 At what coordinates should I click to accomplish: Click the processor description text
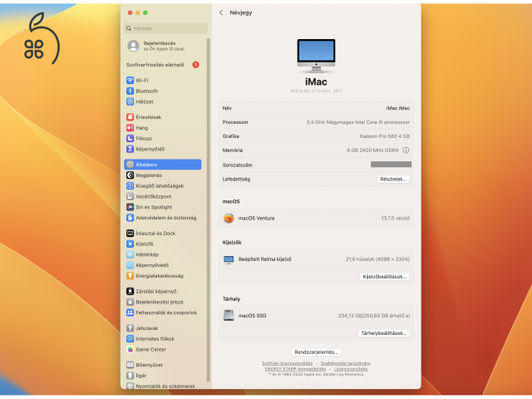click(357, 122)
